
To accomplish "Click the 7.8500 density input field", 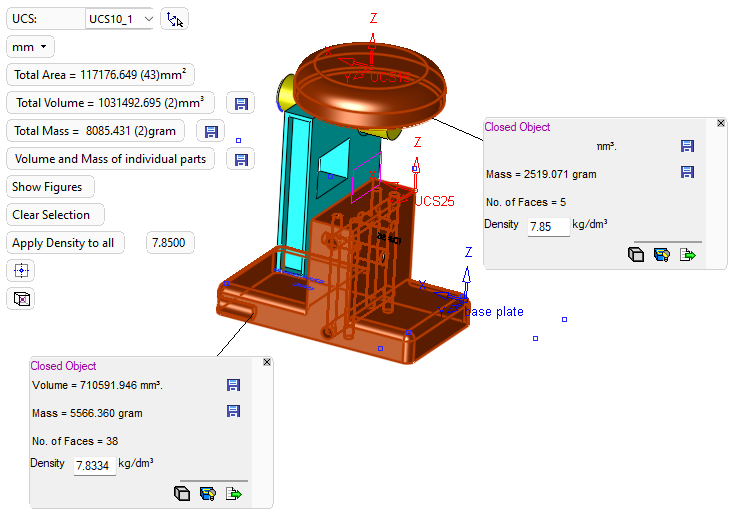I will (170, 243).
